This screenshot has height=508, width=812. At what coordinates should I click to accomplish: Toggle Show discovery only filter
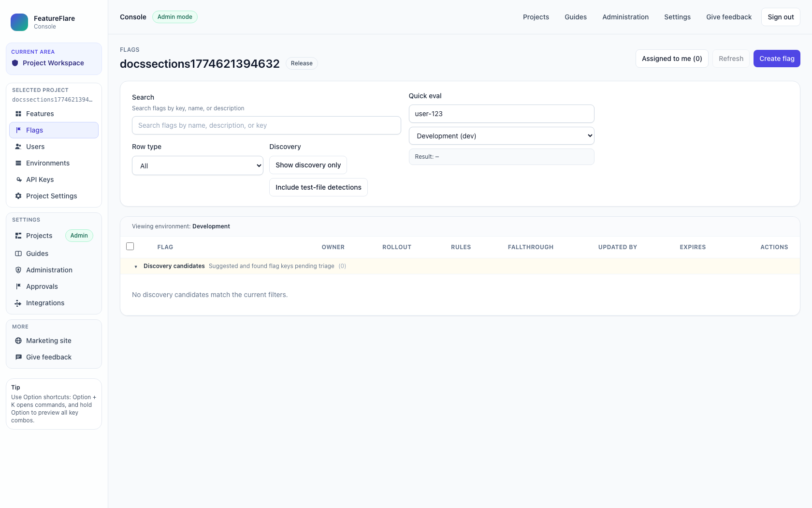(308, 165)
